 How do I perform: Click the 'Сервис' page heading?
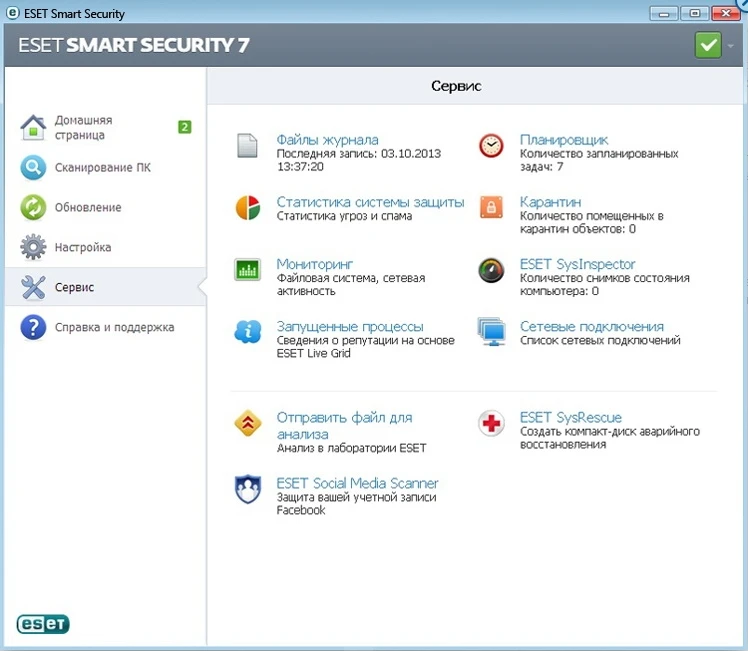tap(456, 86)
